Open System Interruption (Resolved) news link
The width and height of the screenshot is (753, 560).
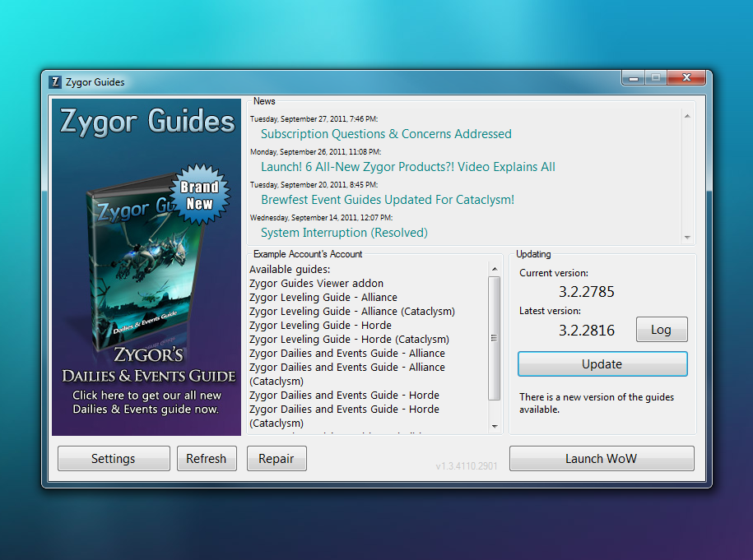[x=344, y=233]
